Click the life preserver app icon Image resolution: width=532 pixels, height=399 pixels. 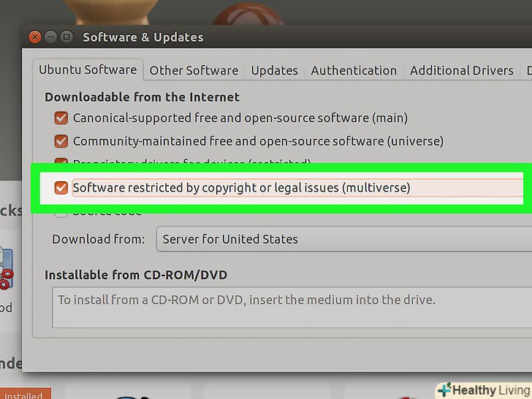coord(5,274)
